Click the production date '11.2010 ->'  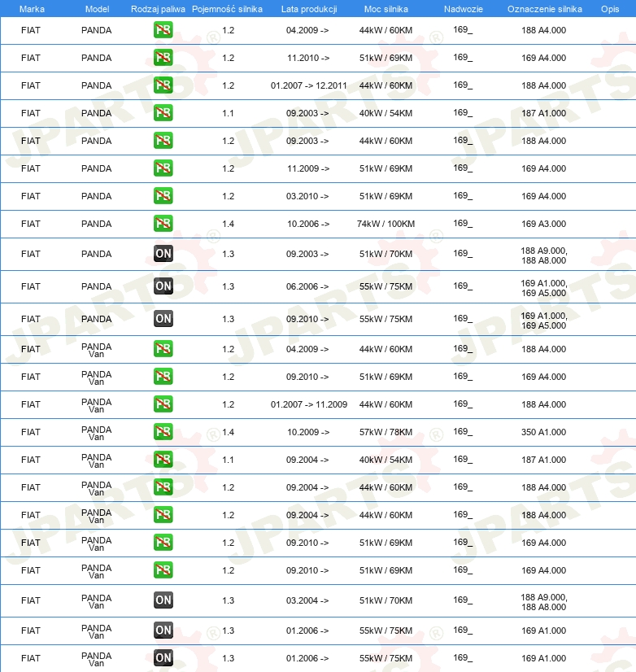point(308,58)
